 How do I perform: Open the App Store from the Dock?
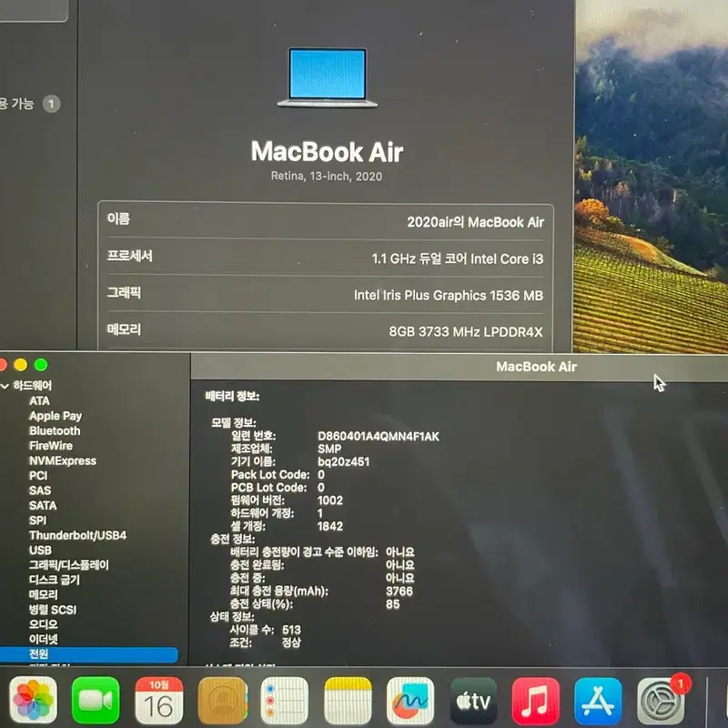tap(599, 700)
